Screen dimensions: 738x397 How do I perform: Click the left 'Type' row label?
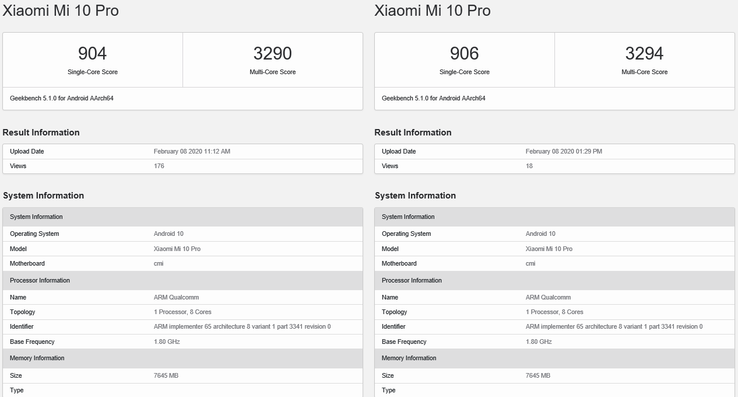coord(16,390)
